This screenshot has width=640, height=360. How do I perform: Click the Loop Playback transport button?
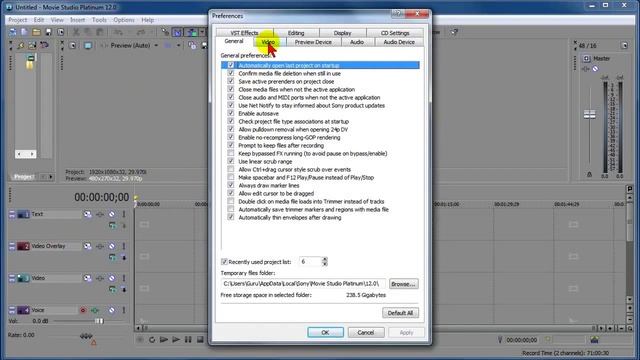tap(152, 340)
